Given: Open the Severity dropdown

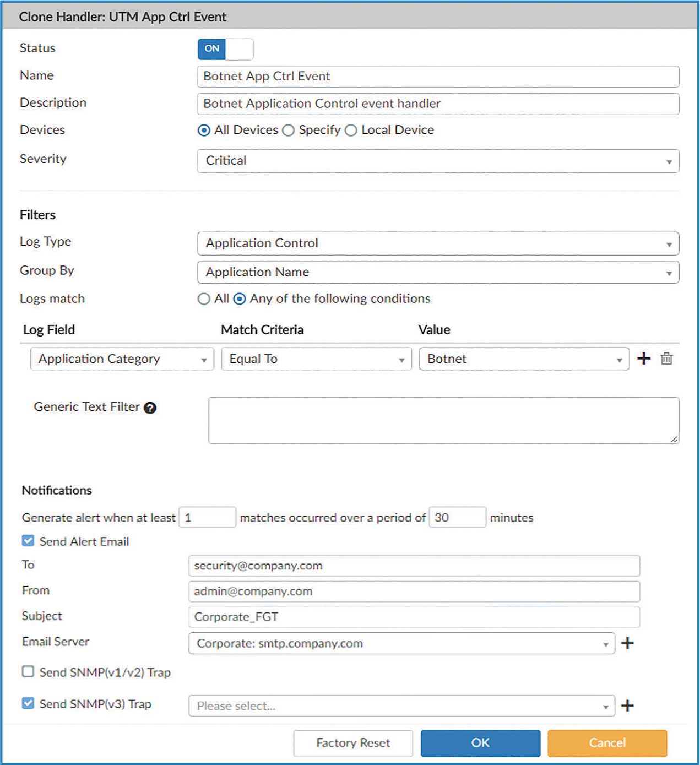Looking at the screenshot, I should (438, 161).
